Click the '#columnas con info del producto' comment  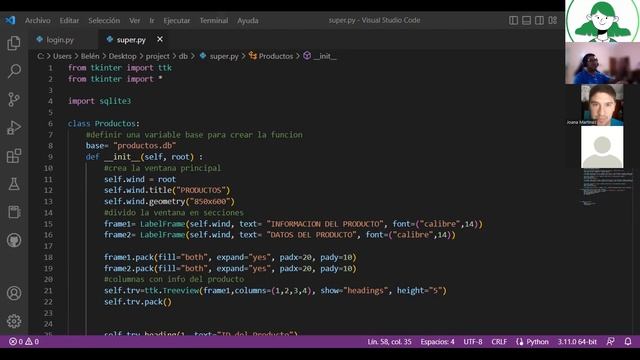point(174,279)
